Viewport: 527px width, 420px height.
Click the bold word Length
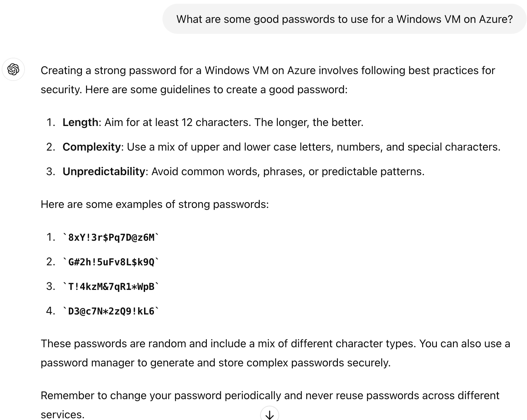pos(80,122)
